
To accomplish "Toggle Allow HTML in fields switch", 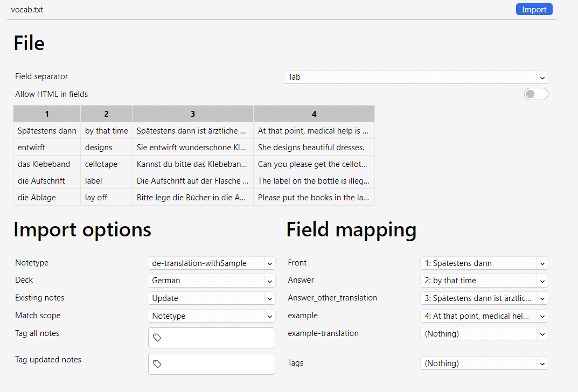I will pyautogui.click(x=535, y=94).
